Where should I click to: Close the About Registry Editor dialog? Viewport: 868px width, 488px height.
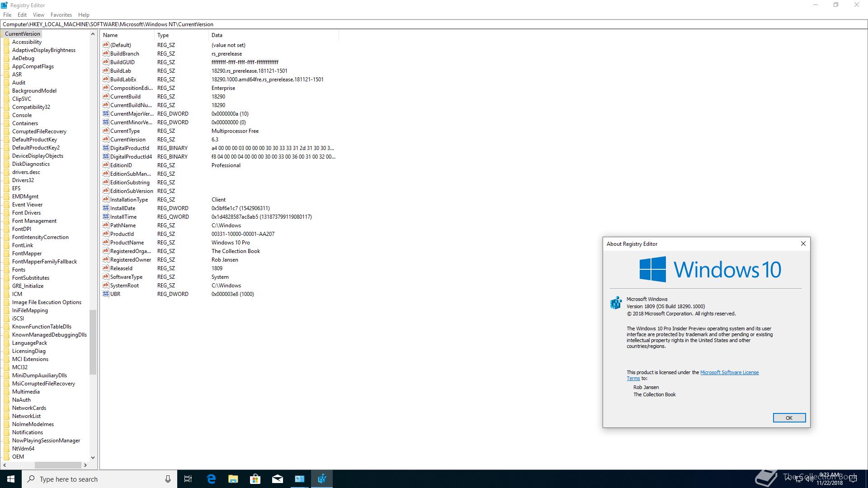pos(803,244)
